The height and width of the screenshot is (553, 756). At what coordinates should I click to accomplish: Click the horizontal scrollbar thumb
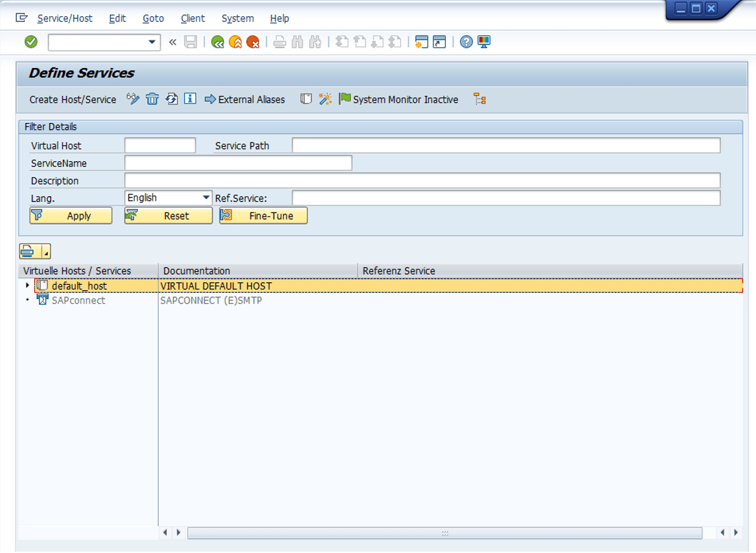coord(444,532)
